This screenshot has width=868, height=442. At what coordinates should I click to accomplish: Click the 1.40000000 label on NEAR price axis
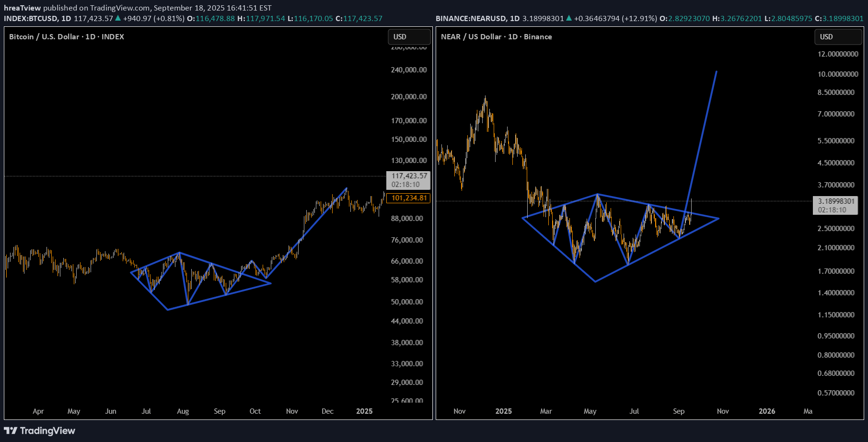[836, 293]
